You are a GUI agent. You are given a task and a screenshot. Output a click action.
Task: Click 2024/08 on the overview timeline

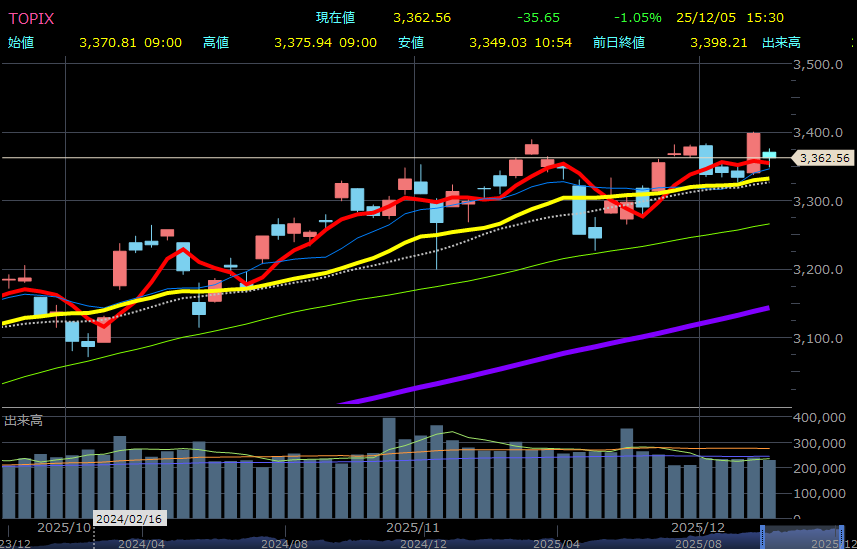[284, 543]
